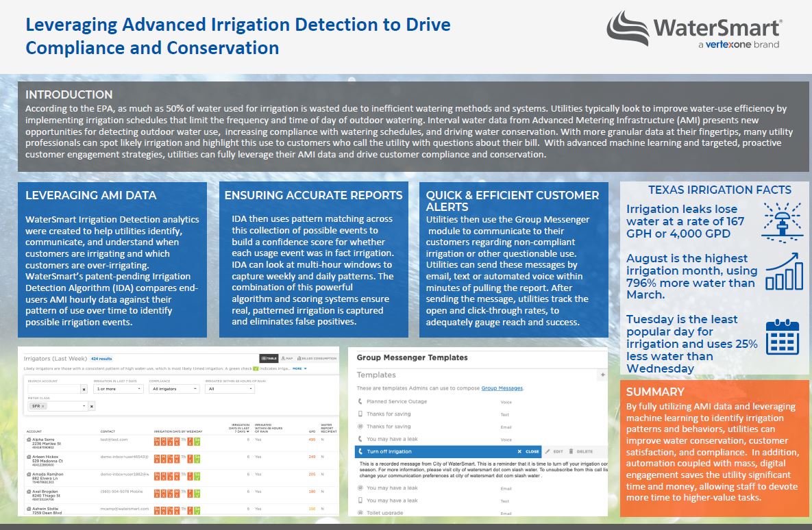
Task: Click the email icon on You may have a leak Email row
Action: tap(360, 488)
